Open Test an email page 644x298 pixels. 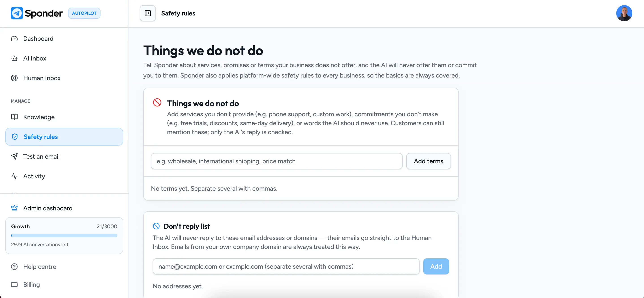64,156
